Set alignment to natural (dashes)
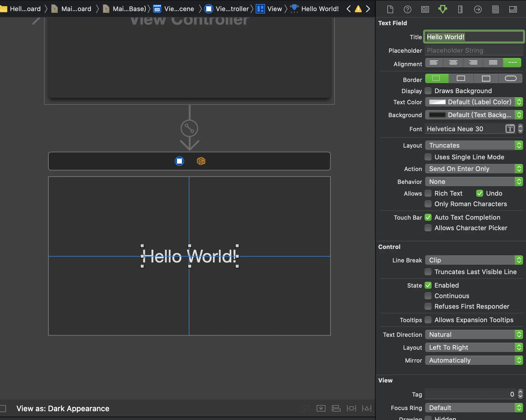 point(513,63)
